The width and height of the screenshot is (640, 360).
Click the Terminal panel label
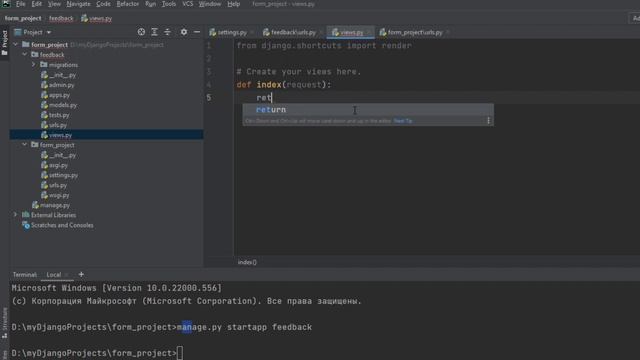[24, 275]
